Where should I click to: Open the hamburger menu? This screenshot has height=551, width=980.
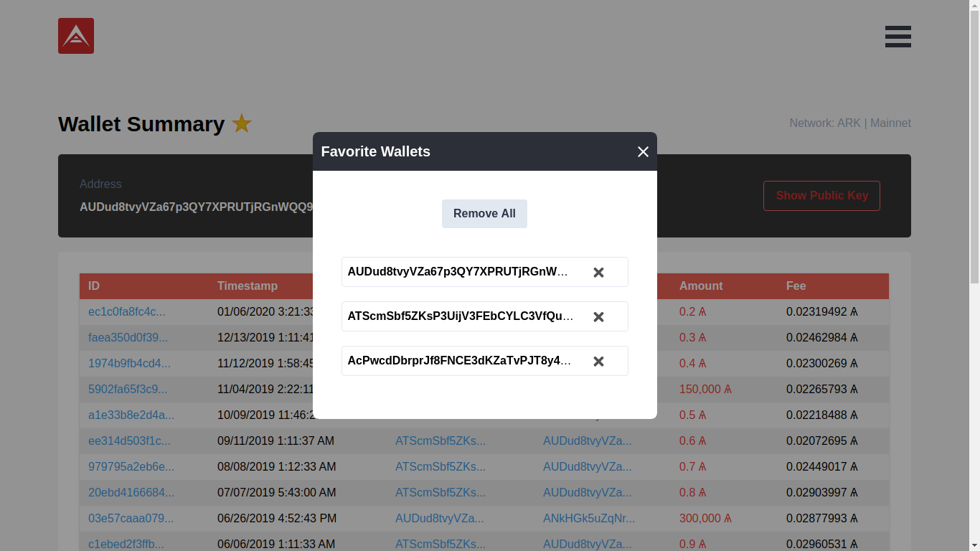coord(897,37)
